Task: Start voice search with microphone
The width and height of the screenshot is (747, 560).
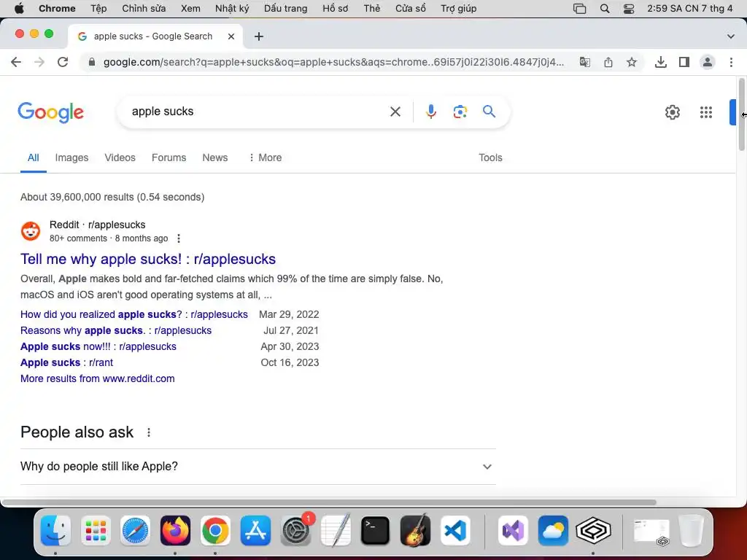Action: click(x=430, y=112)
